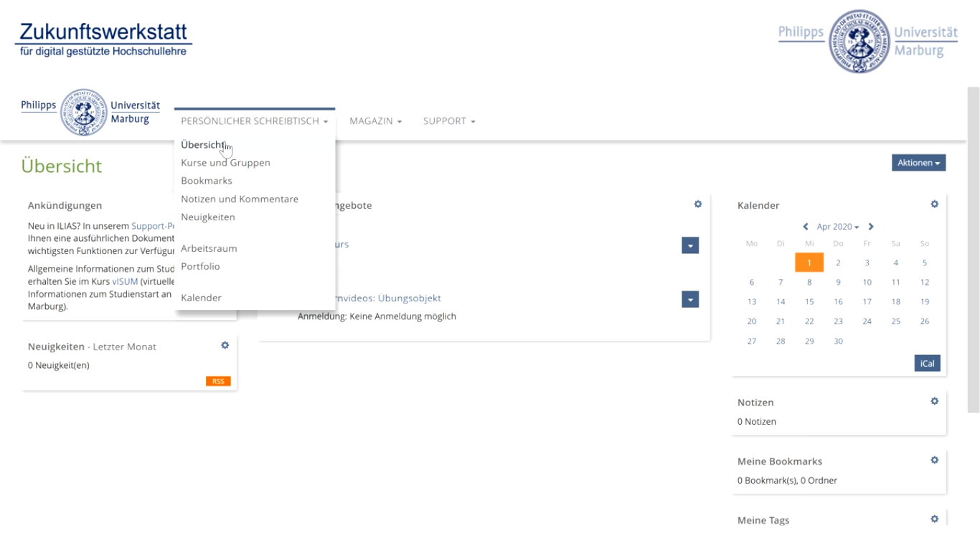This screenshot has height=551, width=980.
Task: Open Meine Bookmarks settings gear
Action: [x=934, y=461]
